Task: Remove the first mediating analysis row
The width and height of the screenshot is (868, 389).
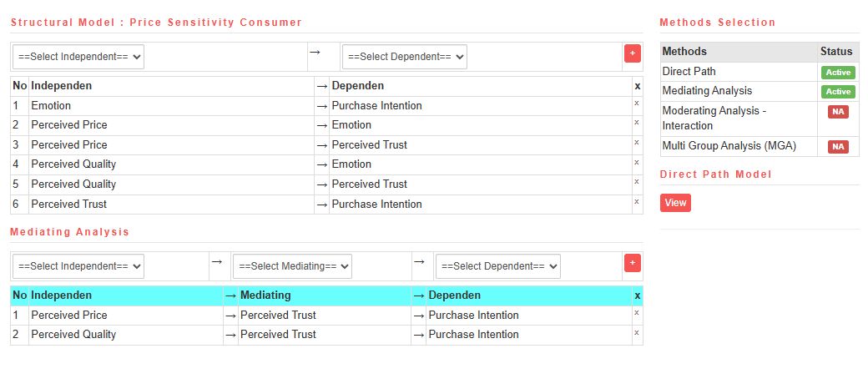Action: [x=637, y=313]
